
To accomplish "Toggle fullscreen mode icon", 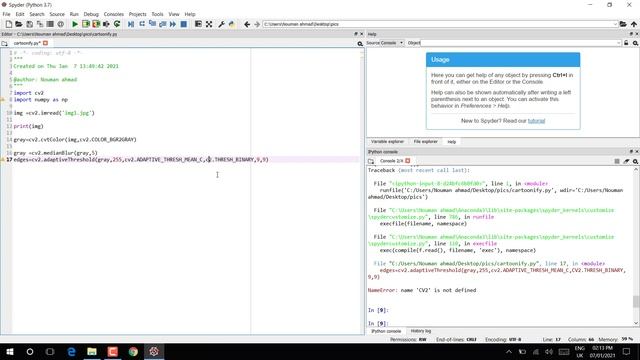I will coord(209,24).
